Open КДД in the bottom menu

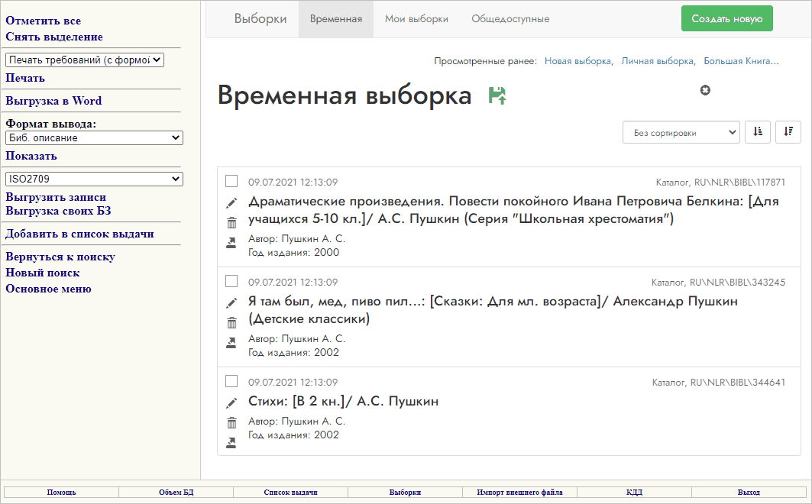coord(634,492)
